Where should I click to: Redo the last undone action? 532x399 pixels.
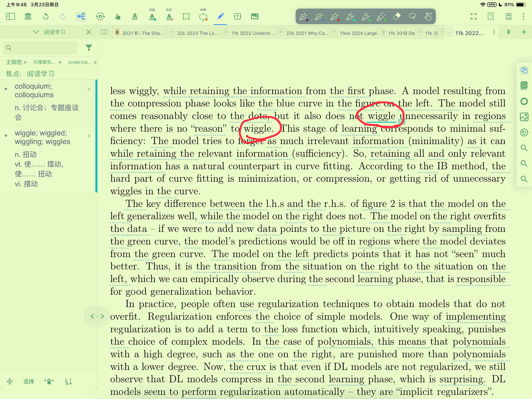63,16
